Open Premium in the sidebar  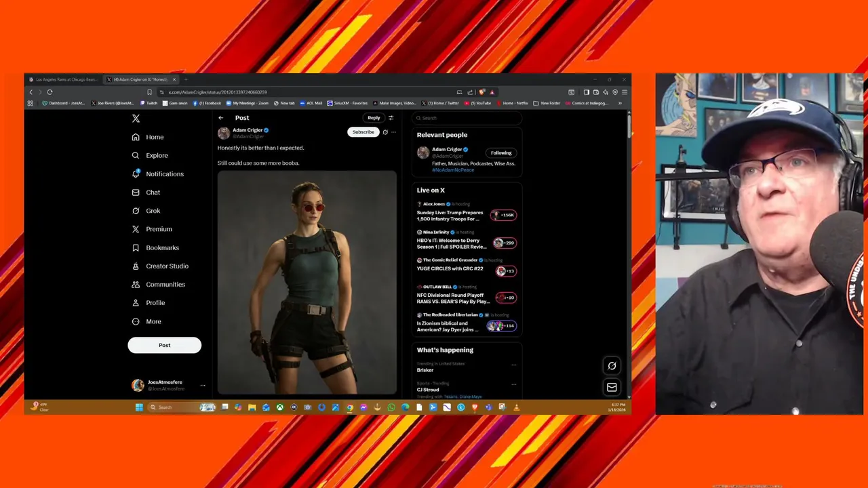pos(152,229)
